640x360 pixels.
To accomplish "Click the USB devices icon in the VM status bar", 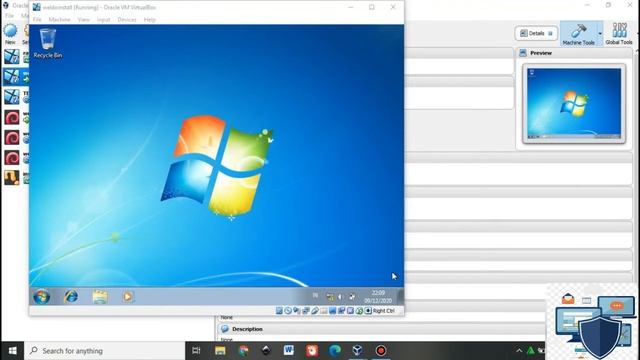I will pyautogui.click(x=315, y=311).
